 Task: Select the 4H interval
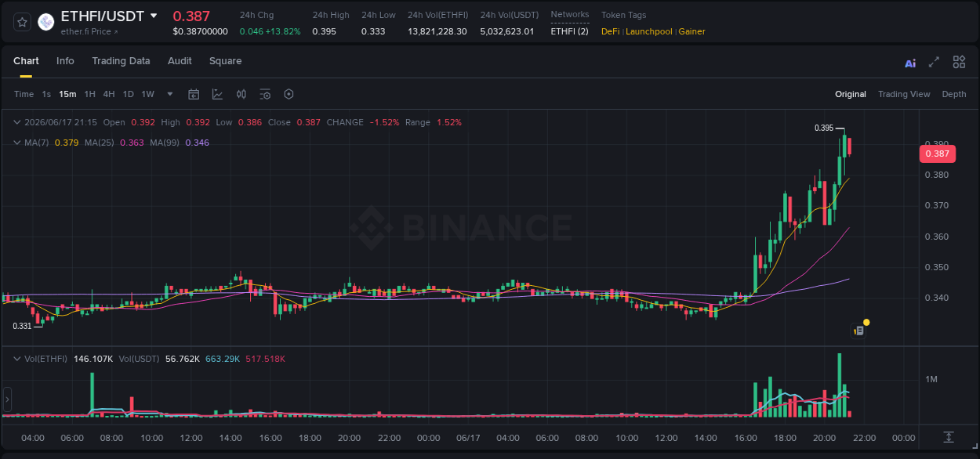(x=109, y=94)
